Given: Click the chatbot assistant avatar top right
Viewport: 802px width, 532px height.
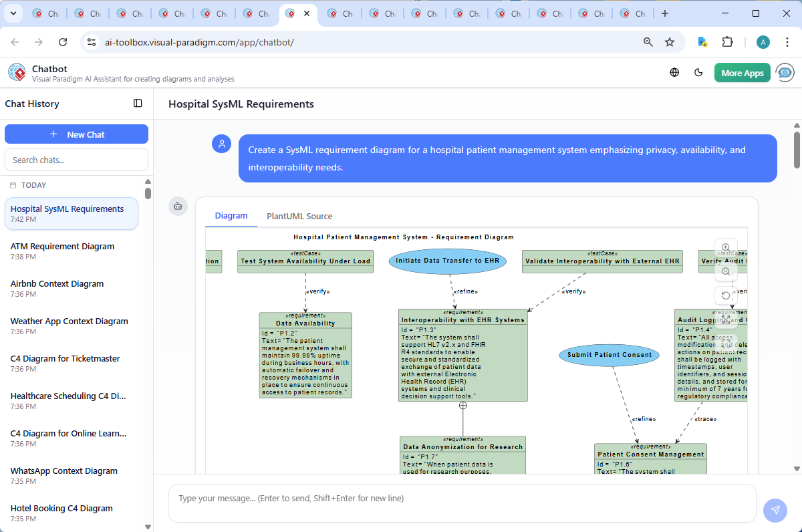Looking at the screenshot, I should click(784, 72).
